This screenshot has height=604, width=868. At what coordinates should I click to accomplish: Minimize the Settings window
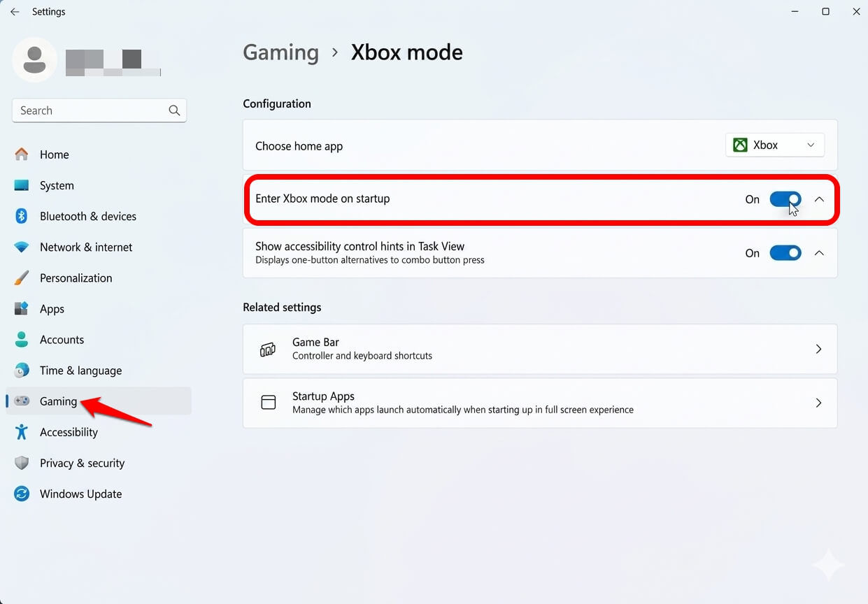795,12
